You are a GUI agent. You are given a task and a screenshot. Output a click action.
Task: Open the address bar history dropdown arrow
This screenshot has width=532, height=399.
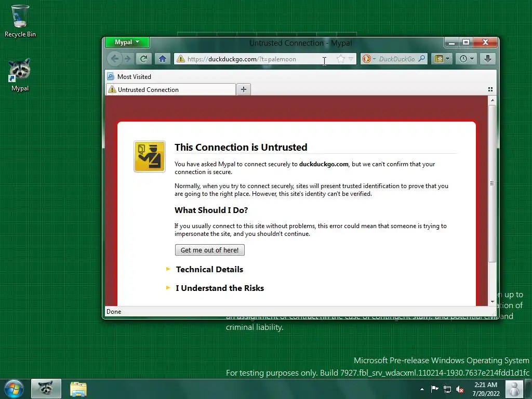coord(351,59)
